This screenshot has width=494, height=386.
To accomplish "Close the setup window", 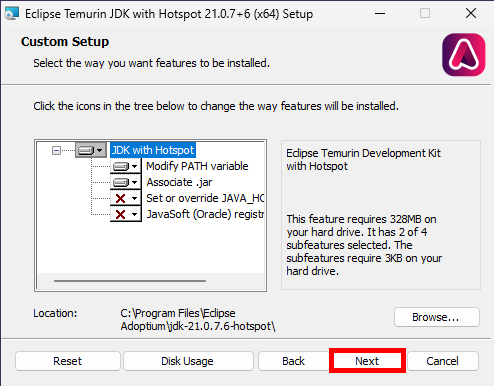I will click(471, 14).
